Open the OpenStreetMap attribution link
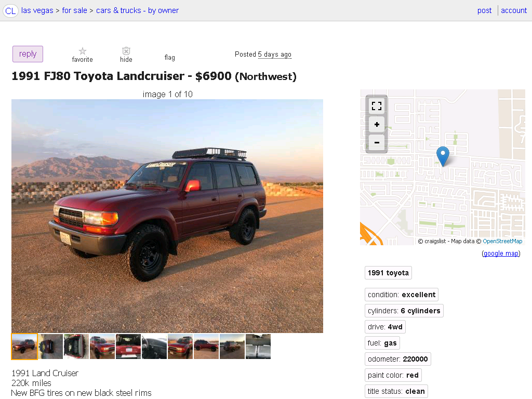 tap(502, 241)
